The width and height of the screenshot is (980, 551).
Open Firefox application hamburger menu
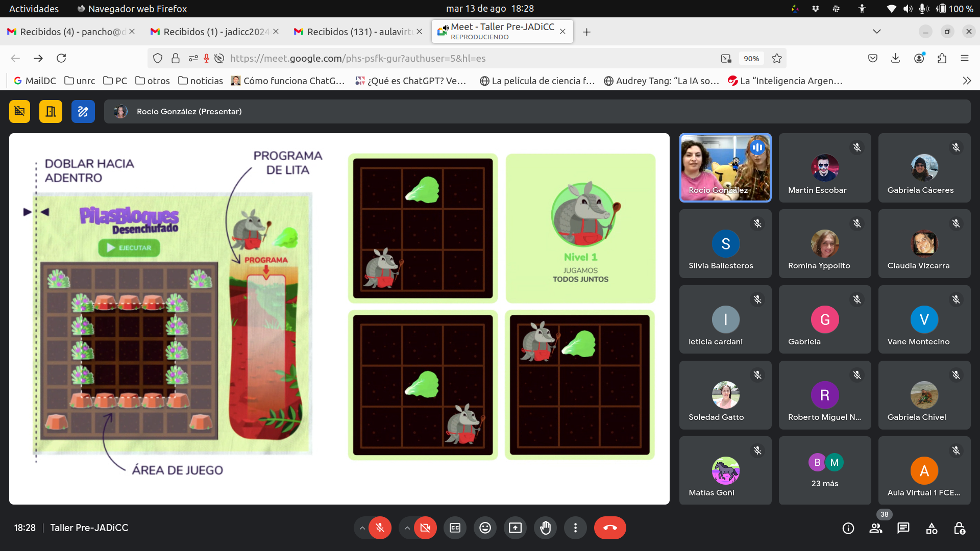pos(965,58)
